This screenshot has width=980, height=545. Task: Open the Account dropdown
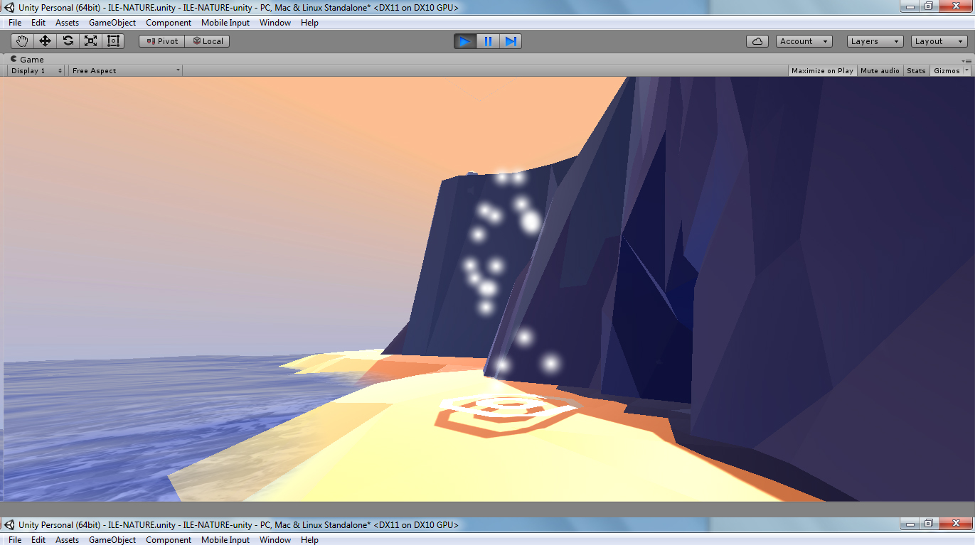click(804, 41)
